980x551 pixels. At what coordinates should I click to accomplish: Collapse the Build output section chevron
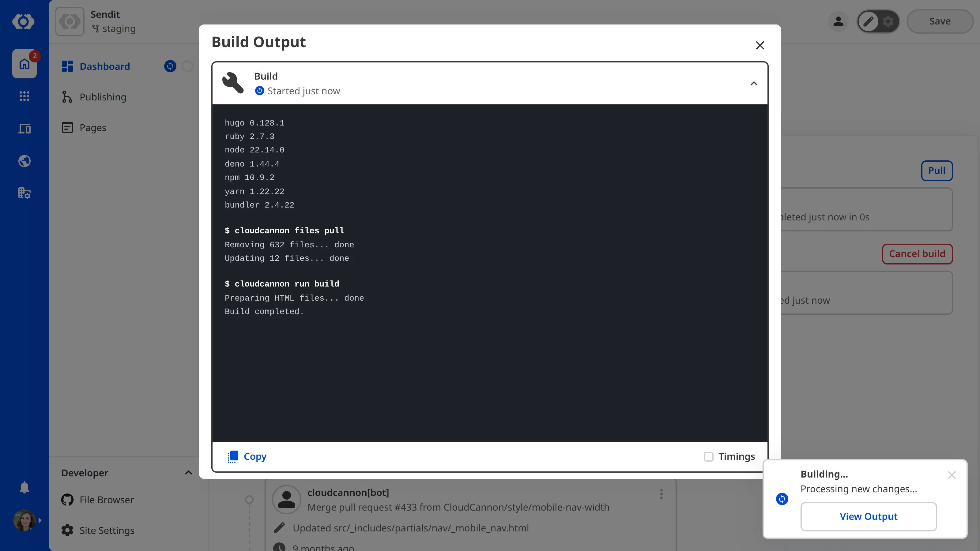[x=754, y=84]
